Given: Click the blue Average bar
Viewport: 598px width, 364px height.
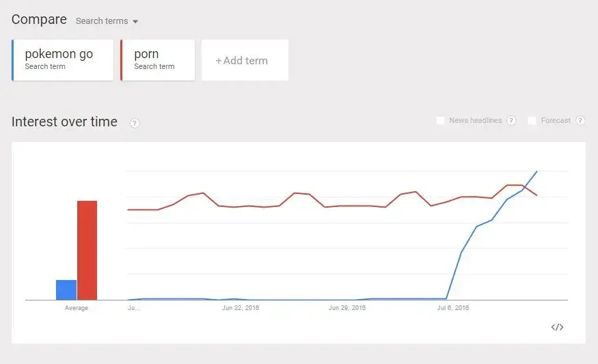Looking at the screenshot, I should tap(66, 290).
